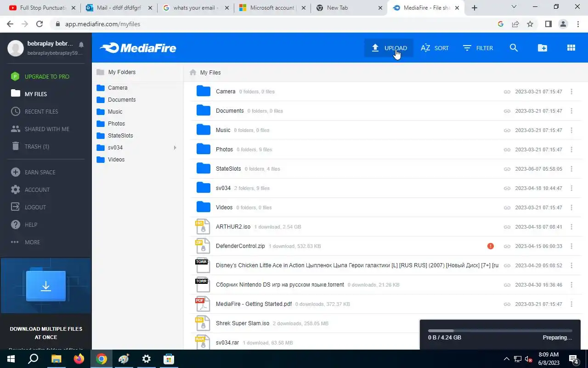Click the new folder icon
Screen dimensions: 588x368
(543, 48)
